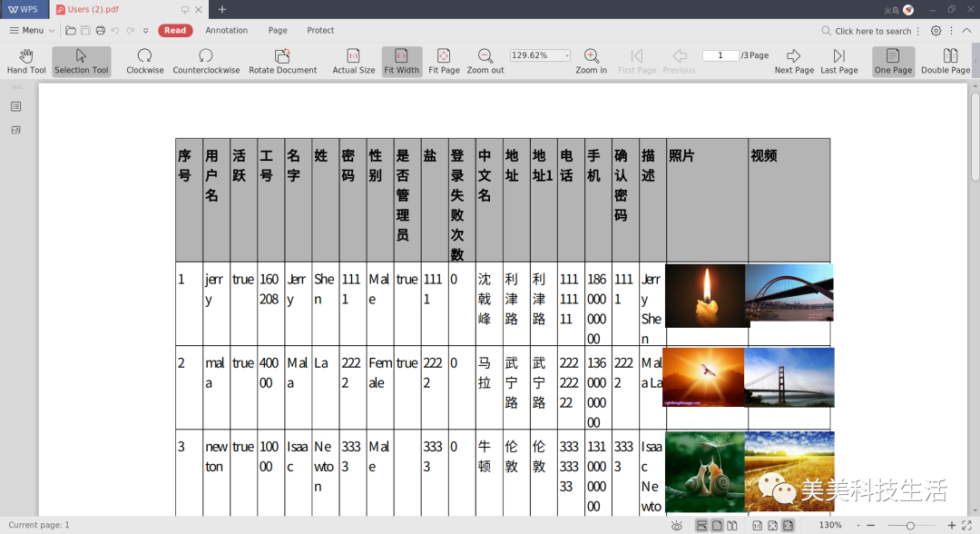
Task: Add a new tab
Action: pyautogui.click(x=222, y=9)
